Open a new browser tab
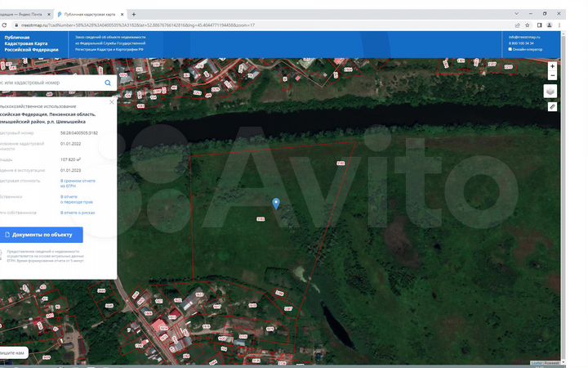This screenshot has width=588, height=368. point(134,15)
